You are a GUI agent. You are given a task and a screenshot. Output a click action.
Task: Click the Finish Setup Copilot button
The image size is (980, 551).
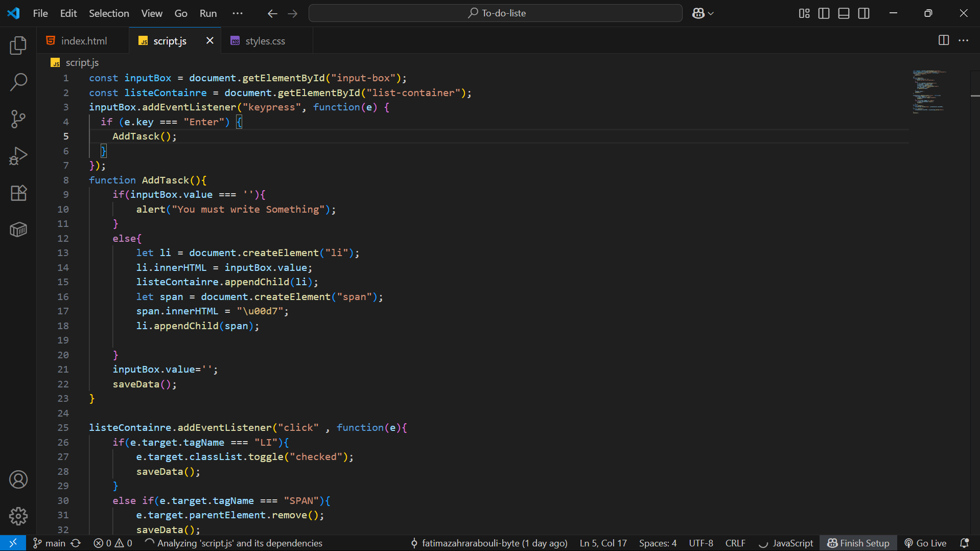(858, 543)
